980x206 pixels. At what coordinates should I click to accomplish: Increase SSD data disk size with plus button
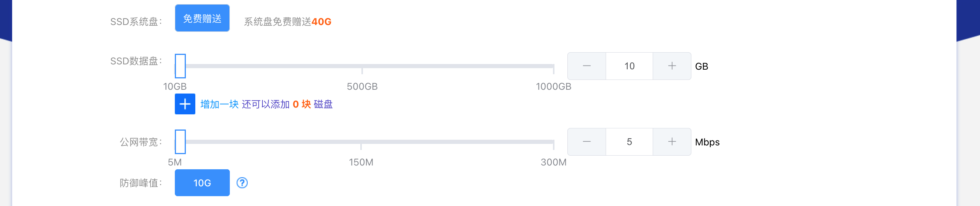[x=672, y=66]
